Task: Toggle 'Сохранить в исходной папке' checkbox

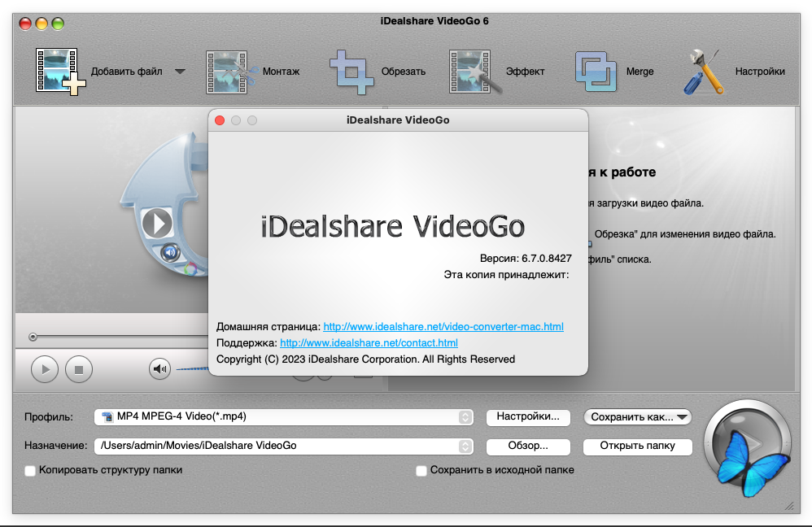Action: [x=421, y=470]
